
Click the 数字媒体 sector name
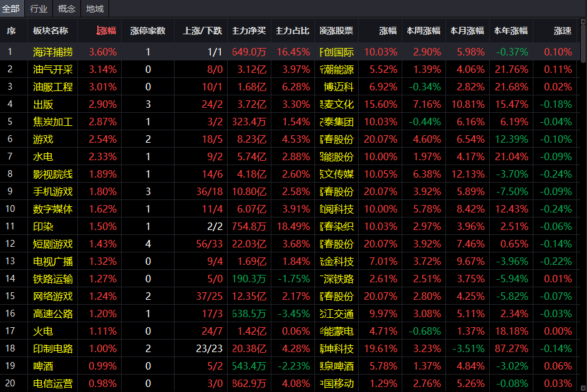[x=53, y=209]
